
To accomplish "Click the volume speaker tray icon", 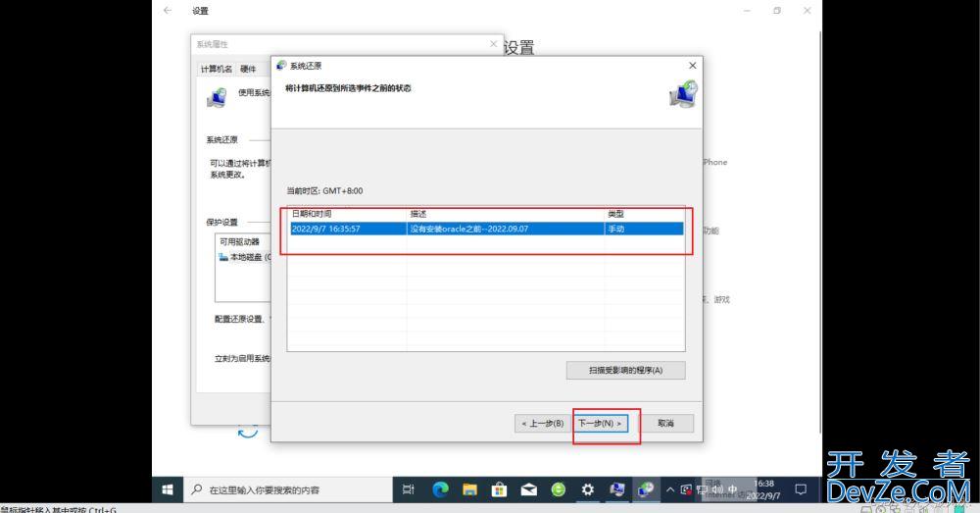I will pyautogui.click(x=717, y=489).
